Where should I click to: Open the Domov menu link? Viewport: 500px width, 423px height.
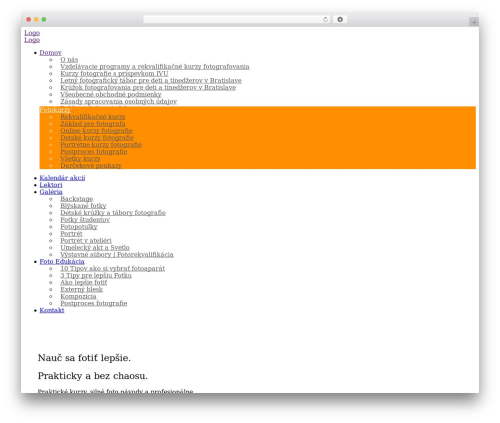(x=50, y=53)
